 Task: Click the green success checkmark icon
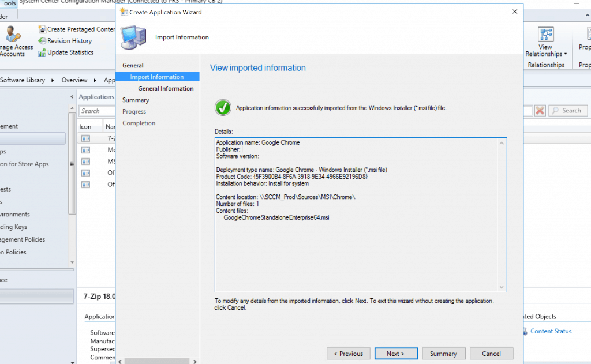(x=223, y=108)
